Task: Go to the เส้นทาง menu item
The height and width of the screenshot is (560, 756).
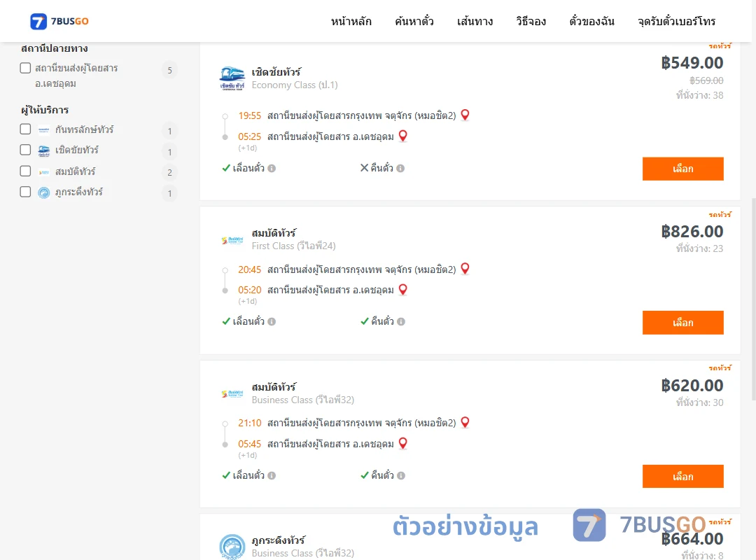Action: [x=475, y=21]
